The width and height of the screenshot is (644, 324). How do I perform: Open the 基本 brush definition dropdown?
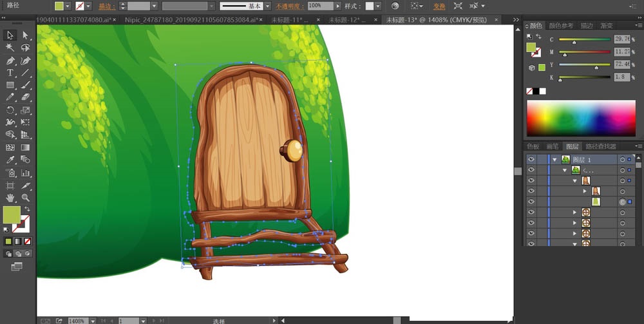(267, 6)
